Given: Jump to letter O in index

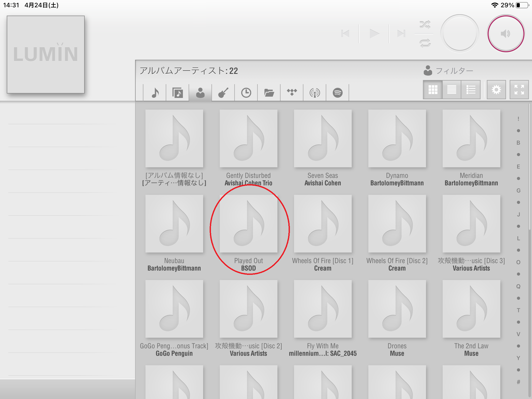Looking at the screenshot, I should pos(518,262).
